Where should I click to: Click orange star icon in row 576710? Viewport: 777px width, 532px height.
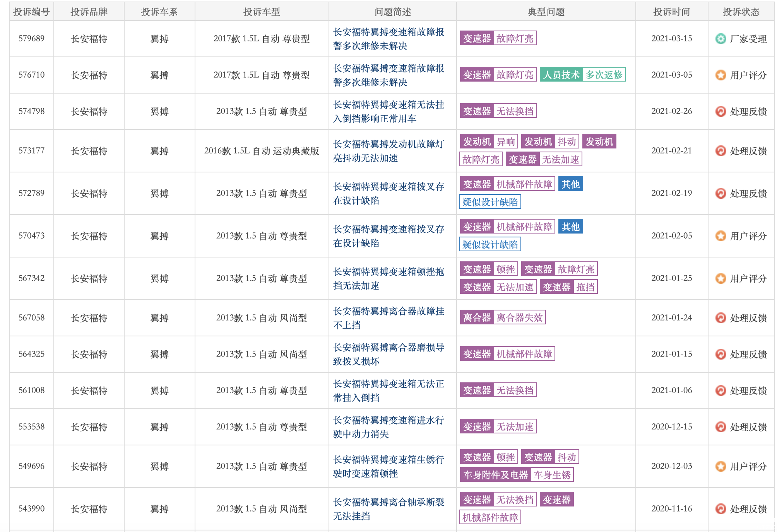[x=721, y=75]
